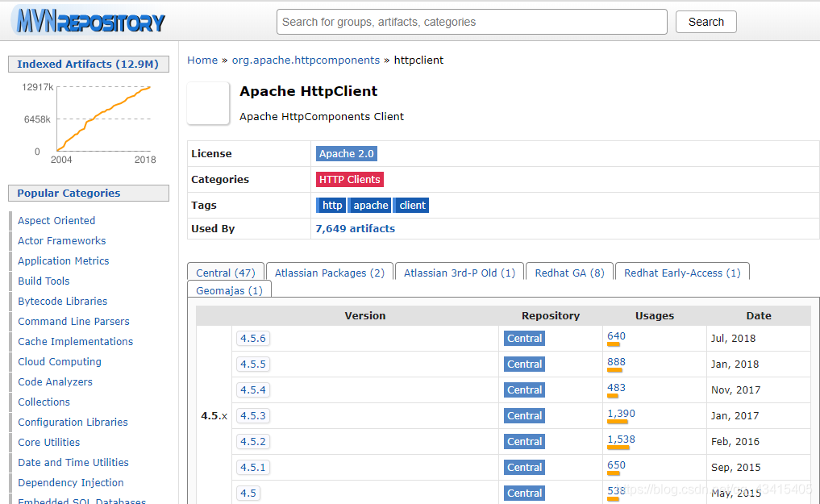Switch to the Central (47) tab
820x504 pixels.
226,273
